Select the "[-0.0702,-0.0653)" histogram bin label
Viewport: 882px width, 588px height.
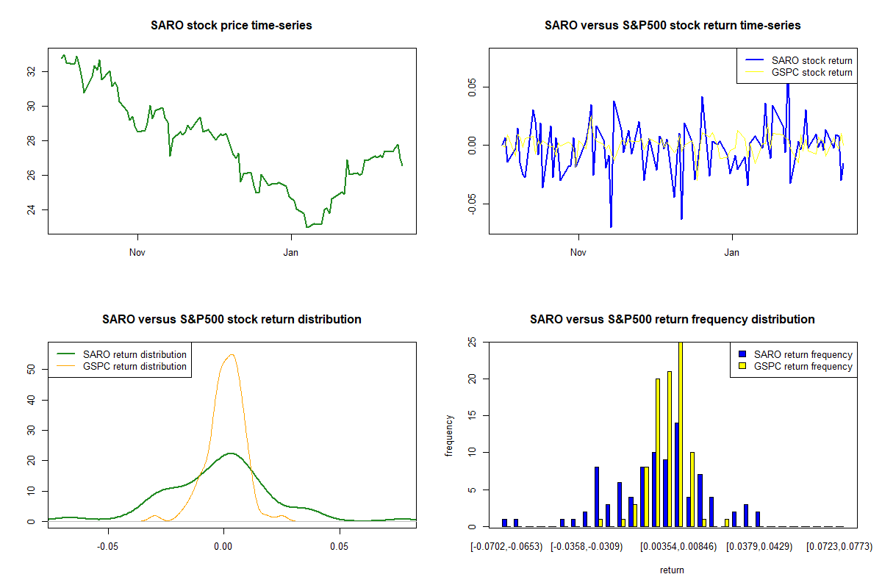coord(505,547)
